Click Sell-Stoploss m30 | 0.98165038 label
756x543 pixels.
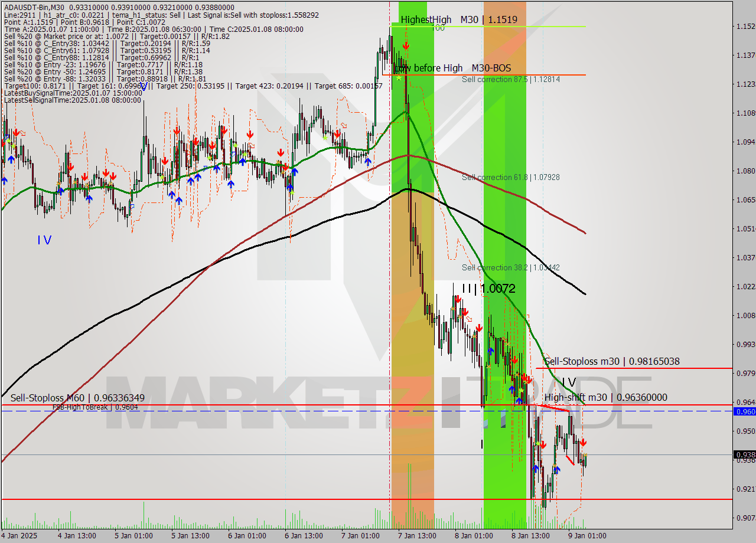click(x=612, y=361)
